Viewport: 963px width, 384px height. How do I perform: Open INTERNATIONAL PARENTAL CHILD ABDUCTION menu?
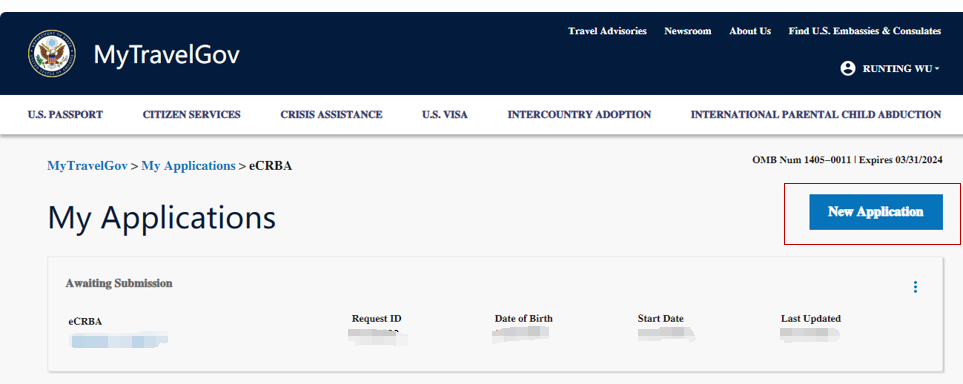point(816,114)
